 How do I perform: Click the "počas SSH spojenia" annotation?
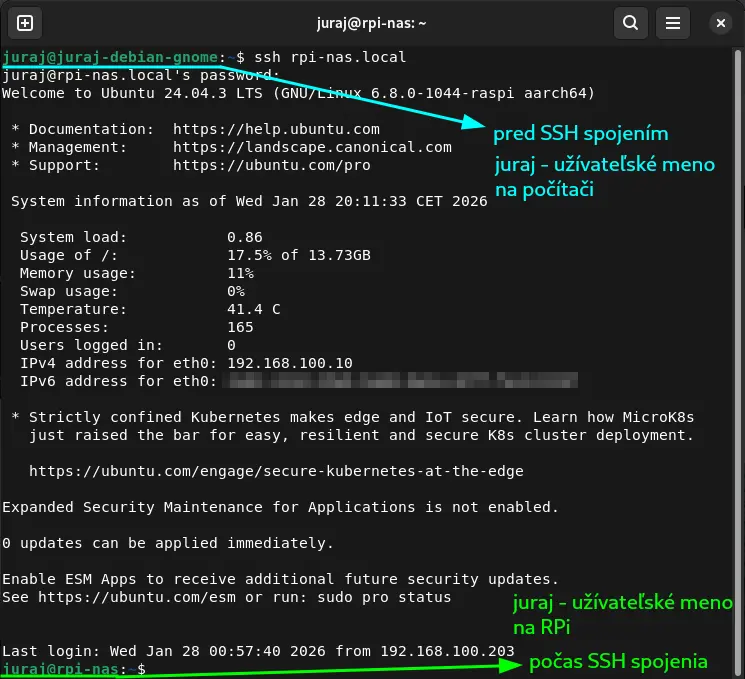pos(618,661)
